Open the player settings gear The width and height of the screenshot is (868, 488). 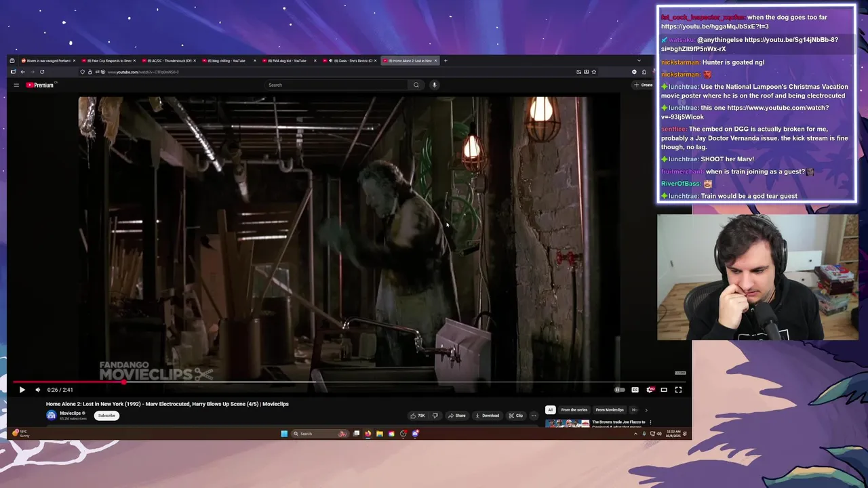(650, 390)
